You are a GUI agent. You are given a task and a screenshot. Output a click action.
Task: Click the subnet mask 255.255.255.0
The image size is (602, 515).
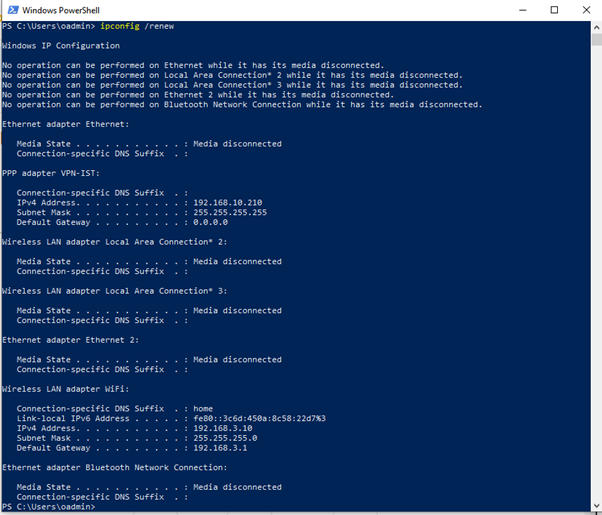pos(225,438)
